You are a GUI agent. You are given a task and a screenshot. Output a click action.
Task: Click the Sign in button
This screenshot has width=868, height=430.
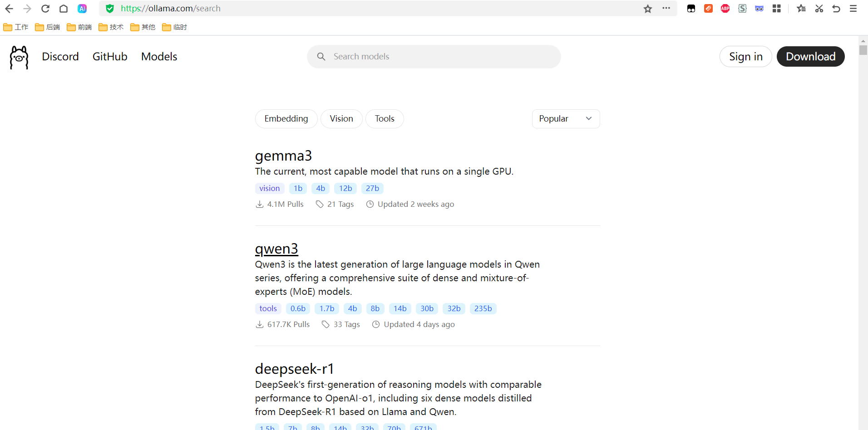[746, 57]
